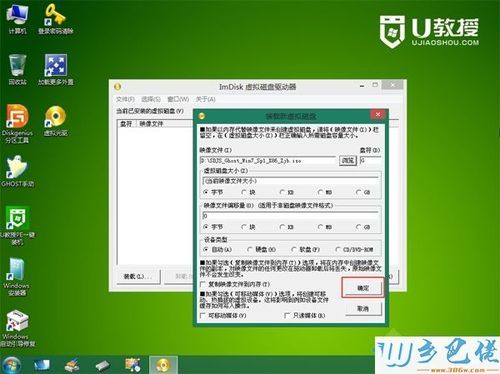Open the 登录密码清除 key icon

click(55, 19)
